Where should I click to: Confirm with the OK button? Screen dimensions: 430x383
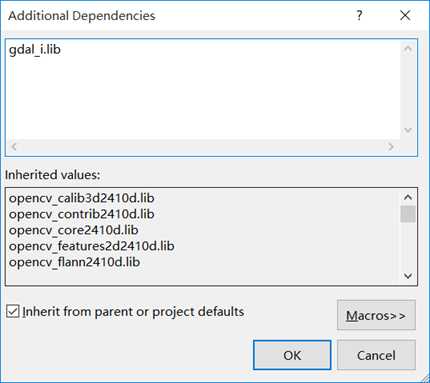pyautogui.click(x=292, y=355)
